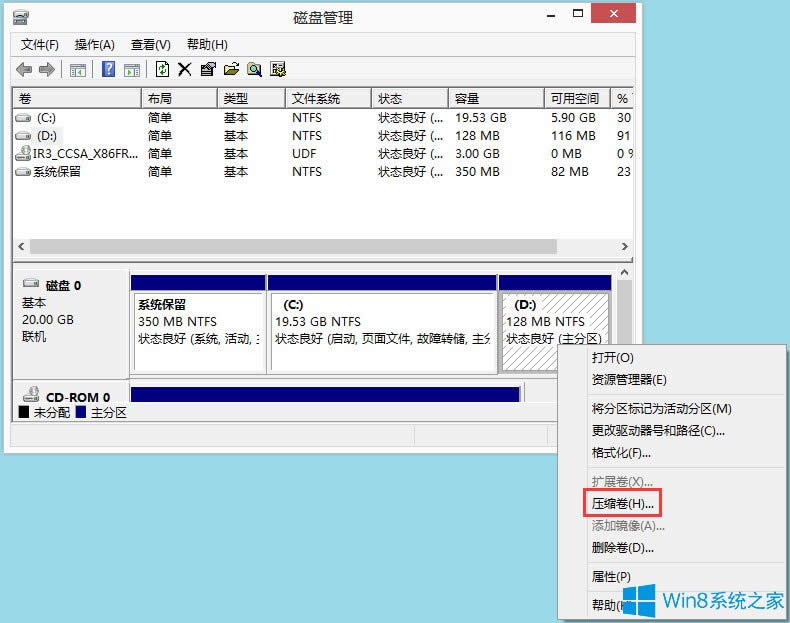Open the 文件(F) menu
790x623 pixels.
[x=40, y=45]
